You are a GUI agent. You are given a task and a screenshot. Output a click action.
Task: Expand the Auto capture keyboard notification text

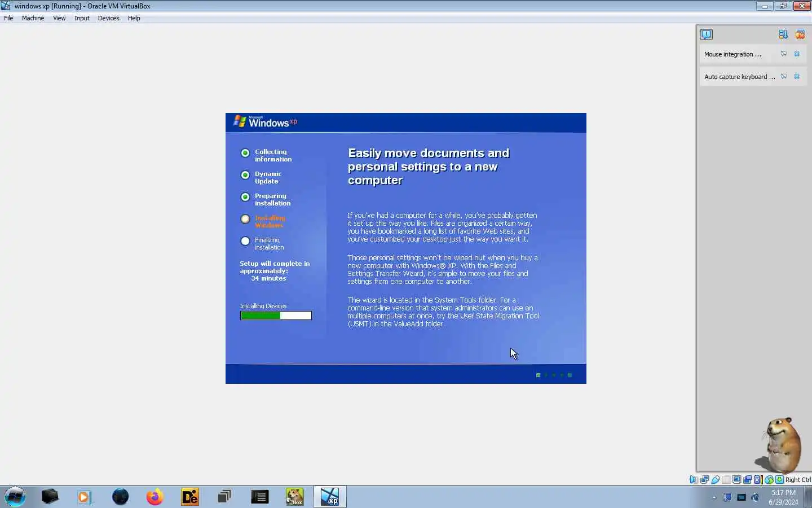pyautogui.click(x=739, y=77)
